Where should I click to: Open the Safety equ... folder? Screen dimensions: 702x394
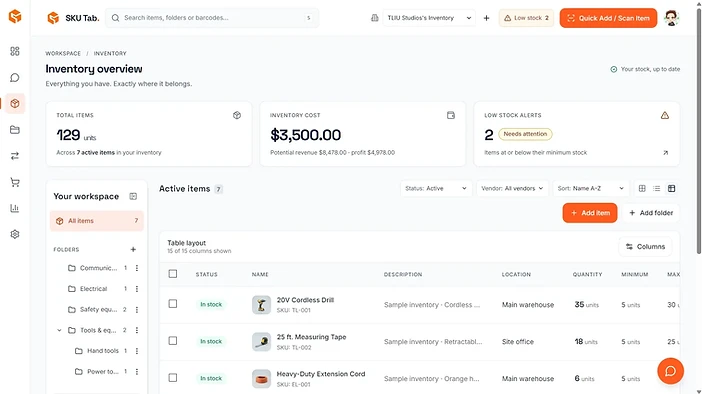pos(98,309)
